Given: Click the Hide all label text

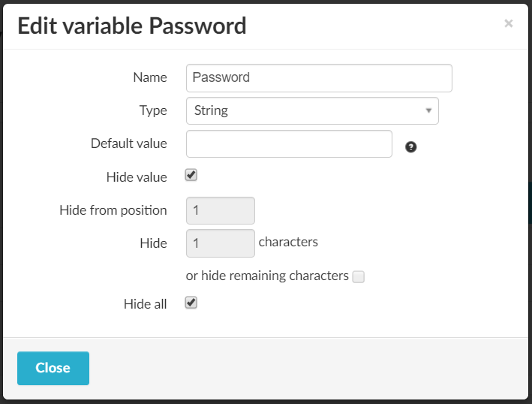Looking at the screenshot, I should [x=145, y=304].
